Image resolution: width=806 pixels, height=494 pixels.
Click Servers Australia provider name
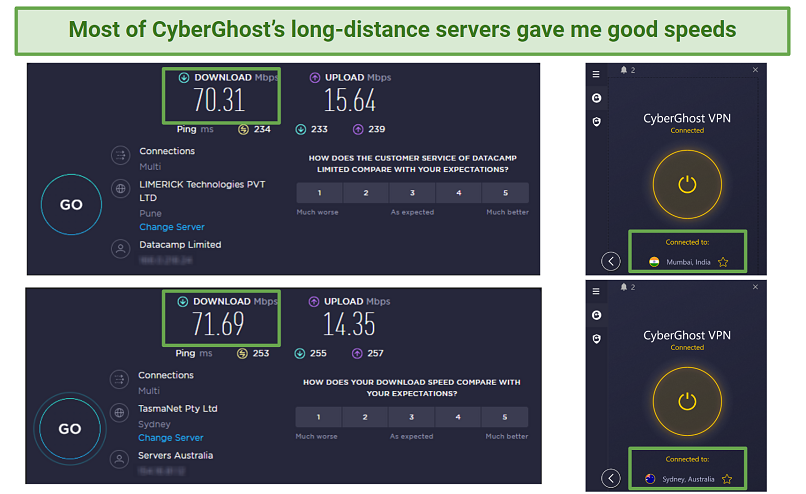click(x=175, y=455)
